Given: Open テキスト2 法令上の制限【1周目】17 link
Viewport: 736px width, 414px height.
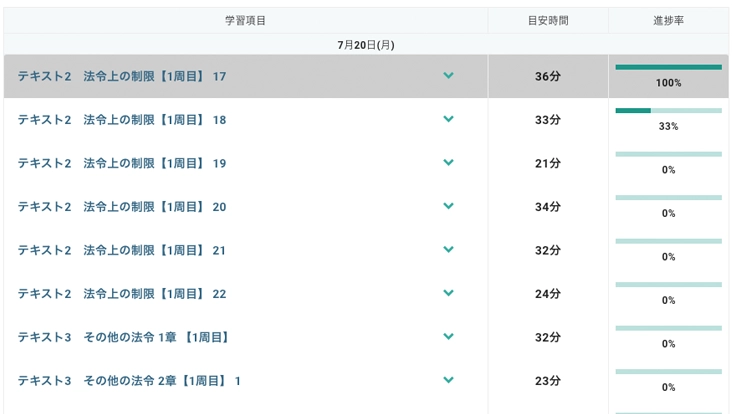Looking at the screenshot, I should 122,77.
